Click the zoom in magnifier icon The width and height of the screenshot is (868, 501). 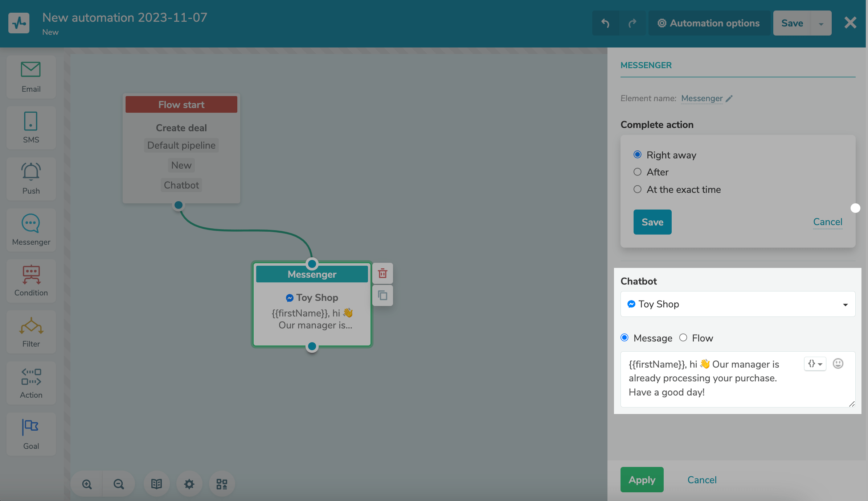pos(87,484)
